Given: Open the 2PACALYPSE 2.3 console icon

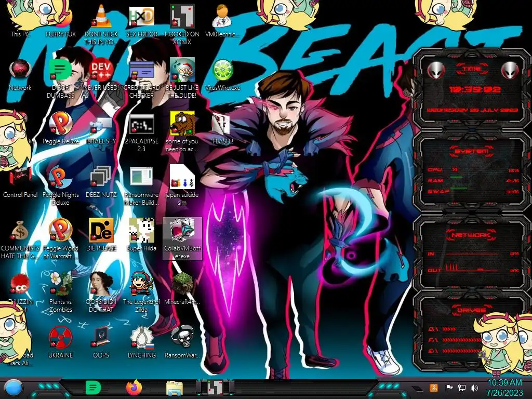Looking at the screenshot, I should 142,132.
